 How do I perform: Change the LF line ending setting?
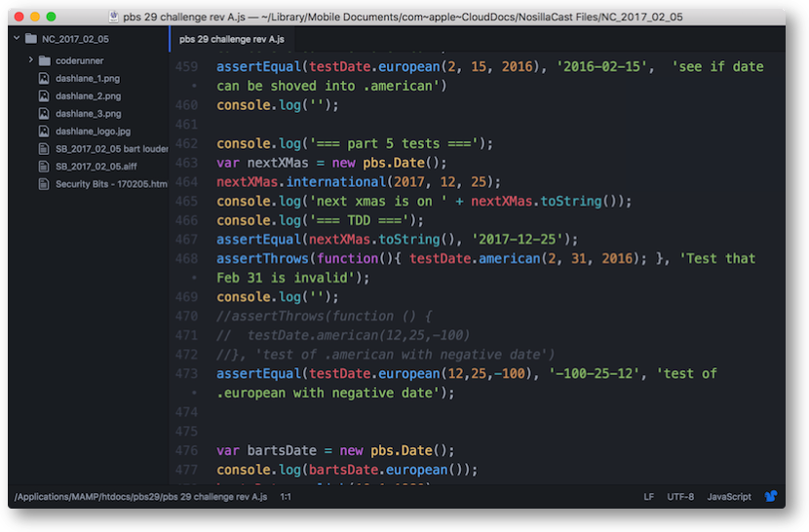tap(648, 497)
